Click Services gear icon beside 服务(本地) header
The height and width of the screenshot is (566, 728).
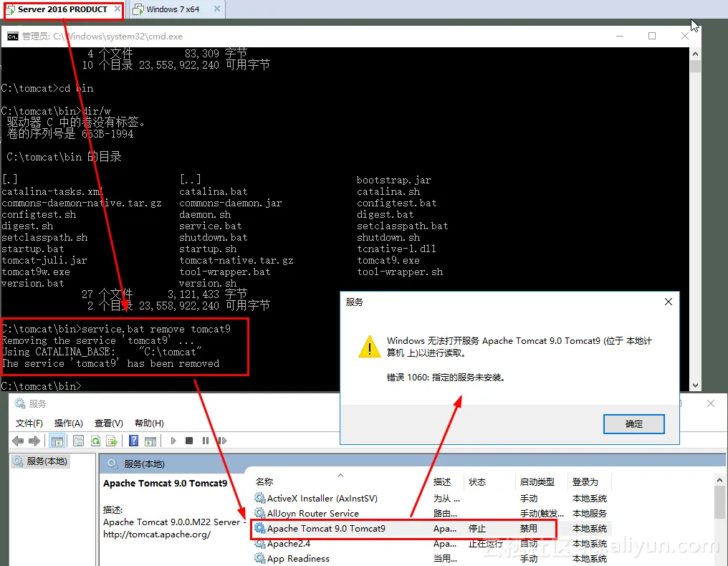112,464
